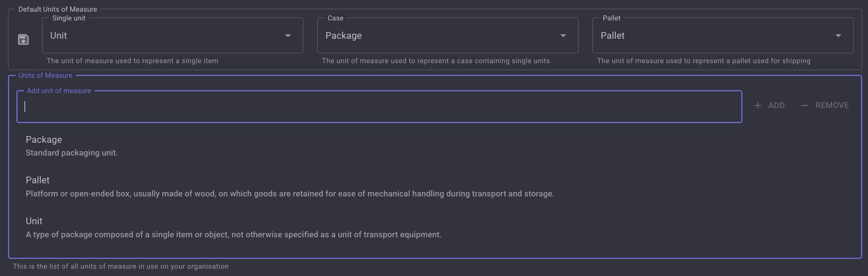Click the 'units of measure in use' note
This screenshot has width=868, height=276.
click(x=121, y=267)
